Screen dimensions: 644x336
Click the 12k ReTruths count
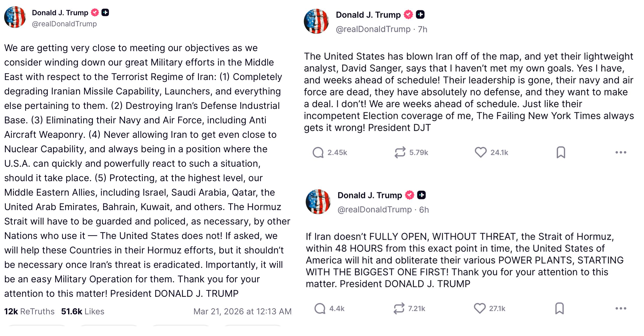pyautogui.click(x=29, y=311)
